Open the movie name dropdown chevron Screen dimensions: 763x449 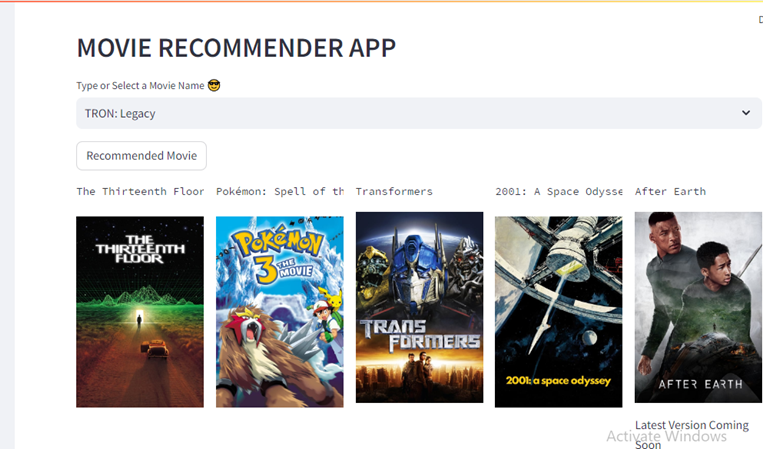pos(745,113)
